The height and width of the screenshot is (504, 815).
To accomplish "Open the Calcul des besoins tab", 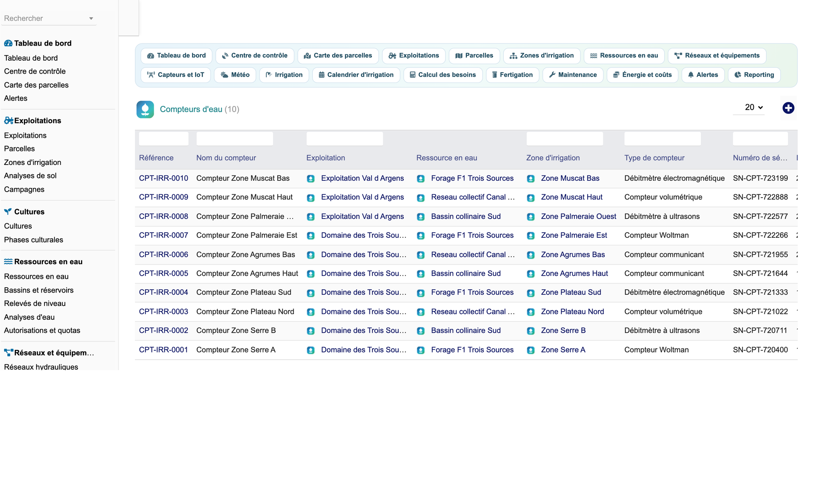I will [x=443, y=75].
